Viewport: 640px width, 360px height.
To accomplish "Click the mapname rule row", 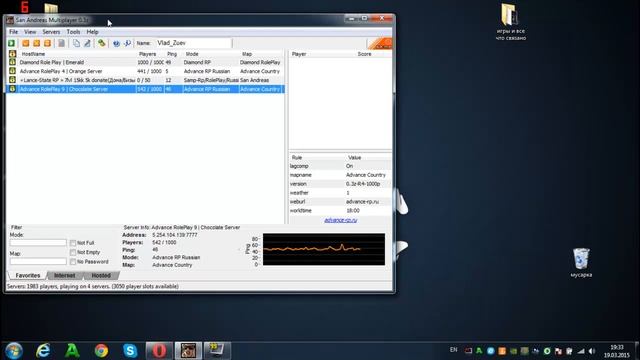I will coord(340,175).
